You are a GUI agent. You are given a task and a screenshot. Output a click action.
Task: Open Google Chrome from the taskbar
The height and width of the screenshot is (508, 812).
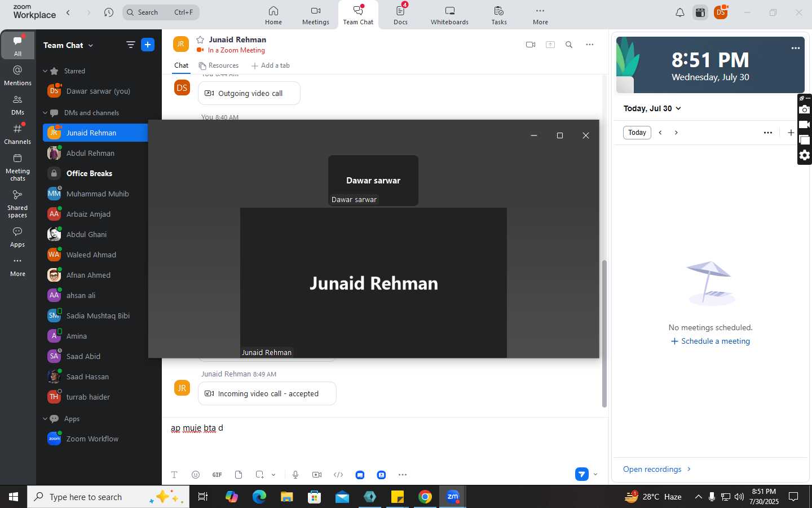click(425, 497)
